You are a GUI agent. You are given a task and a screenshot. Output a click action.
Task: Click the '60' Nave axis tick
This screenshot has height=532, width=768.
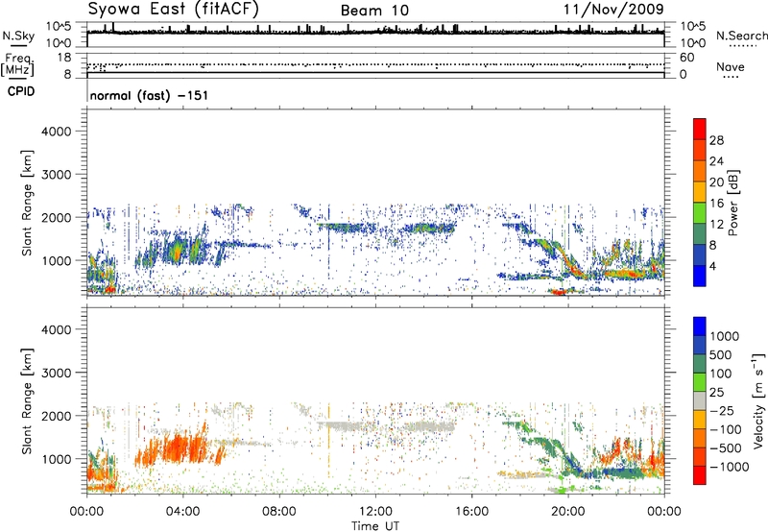[687, 58]
